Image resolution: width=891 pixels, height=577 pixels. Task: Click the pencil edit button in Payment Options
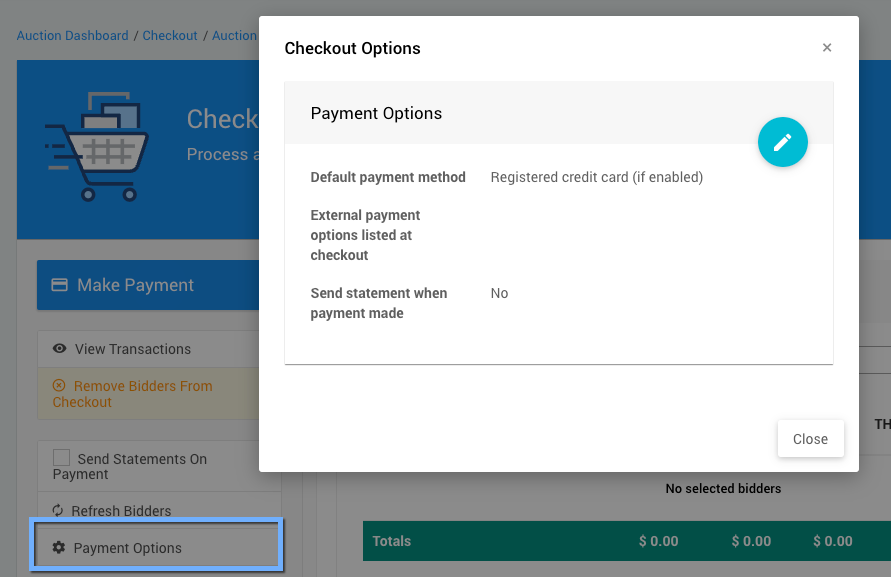coord(782,142)
